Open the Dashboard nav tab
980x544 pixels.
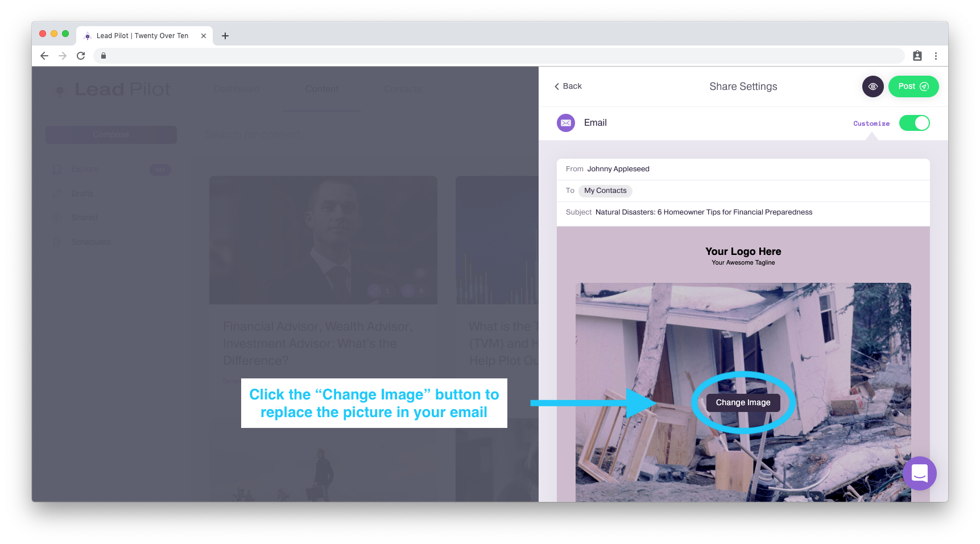pos(237,89)
